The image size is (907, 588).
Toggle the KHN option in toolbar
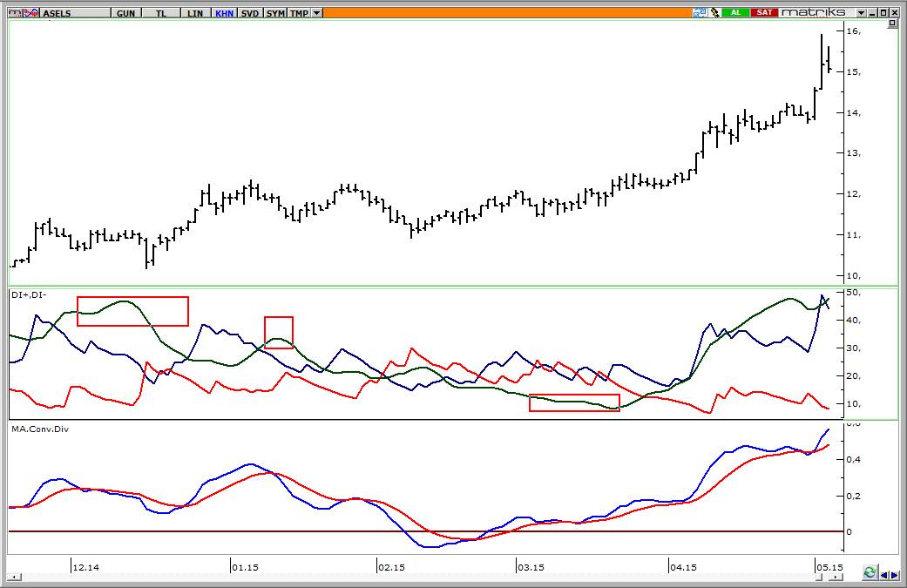pyautogui.click(x=224, y=13)
